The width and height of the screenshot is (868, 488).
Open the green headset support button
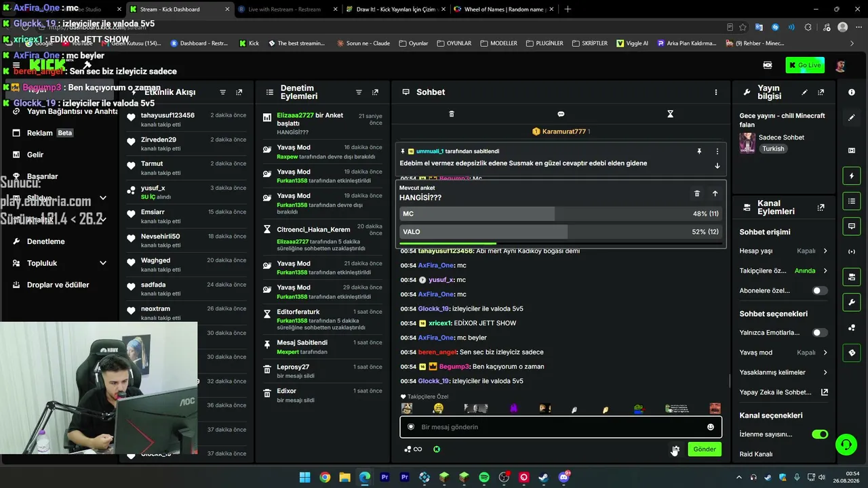(846, 445)
